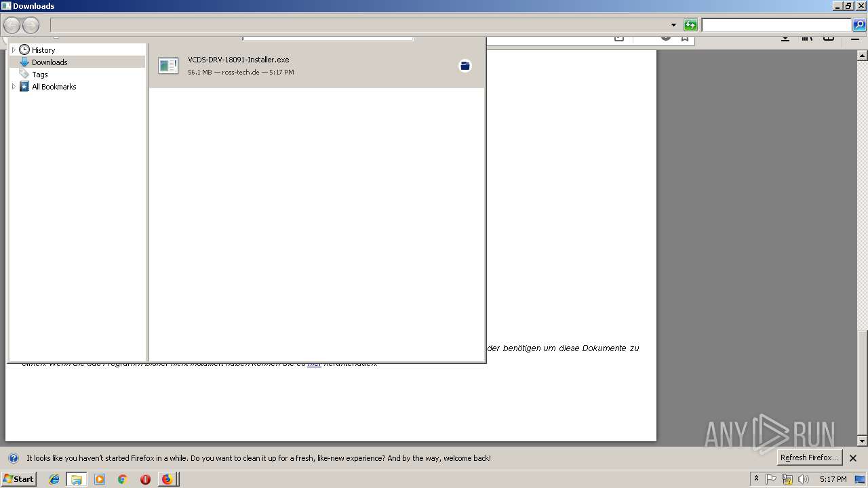This screenshot has height=488, width=868.
Task: Click the All Bookmarks star icon
Action: point(24,86)
